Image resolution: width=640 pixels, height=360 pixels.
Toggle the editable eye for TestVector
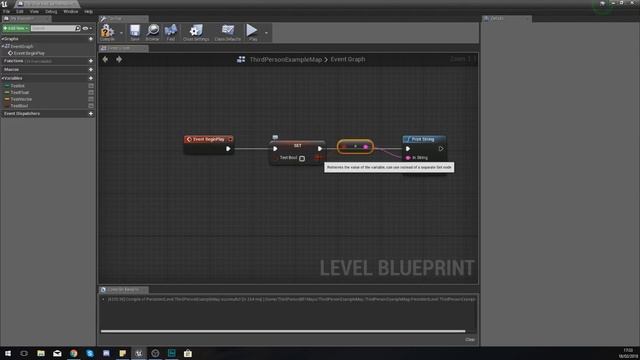[91, 99]
